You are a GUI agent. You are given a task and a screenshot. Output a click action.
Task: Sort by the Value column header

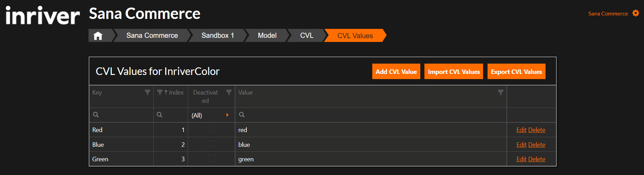tap(245, 92)
